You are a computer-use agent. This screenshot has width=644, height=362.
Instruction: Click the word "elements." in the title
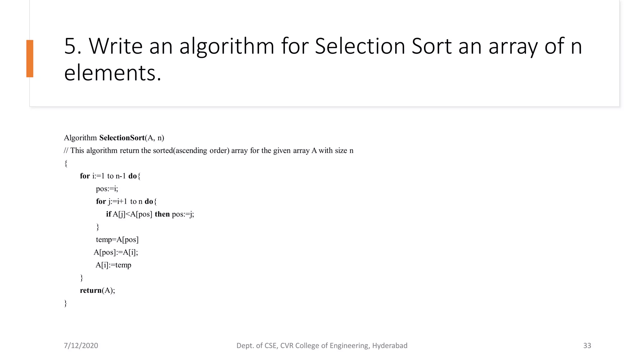pyautogui.click(x=113, y=73)
